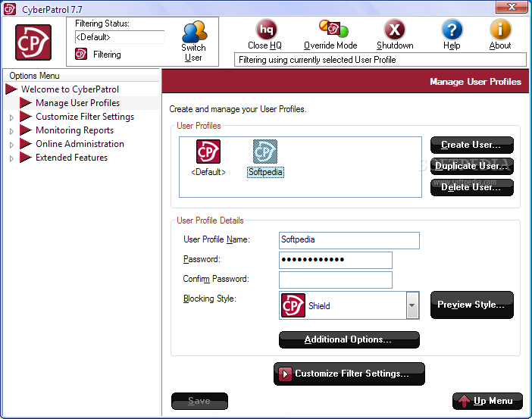The height and width of the screenshot is (419, 532).
Task: Click the Duplicate User button
Action: tap(471, 166)
